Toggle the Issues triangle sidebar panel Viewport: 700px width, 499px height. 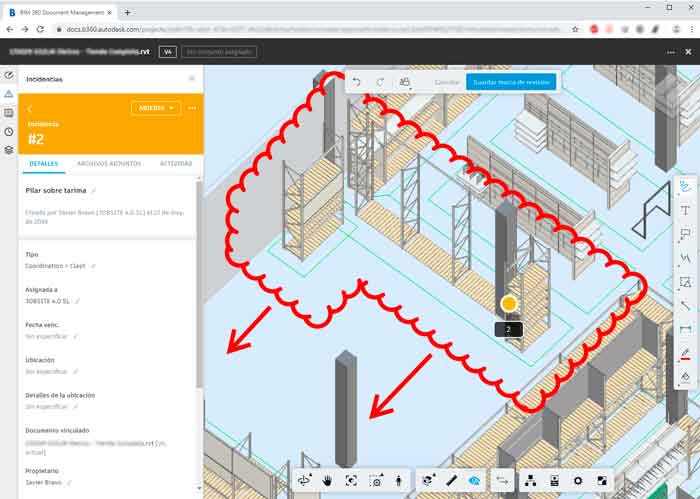(9, 94)
